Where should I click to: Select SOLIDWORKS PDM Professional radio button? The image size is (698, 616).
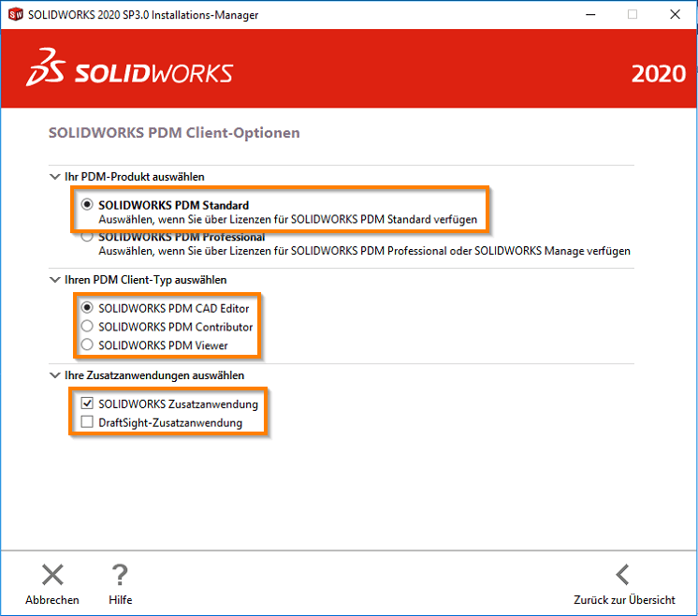[x=87, y=237]
